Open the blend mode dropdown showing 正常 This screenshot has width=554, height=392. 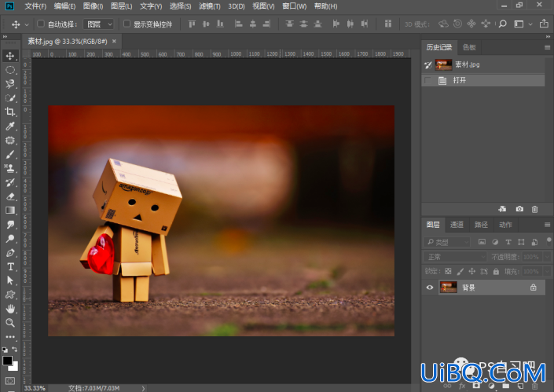coord(455,257)
